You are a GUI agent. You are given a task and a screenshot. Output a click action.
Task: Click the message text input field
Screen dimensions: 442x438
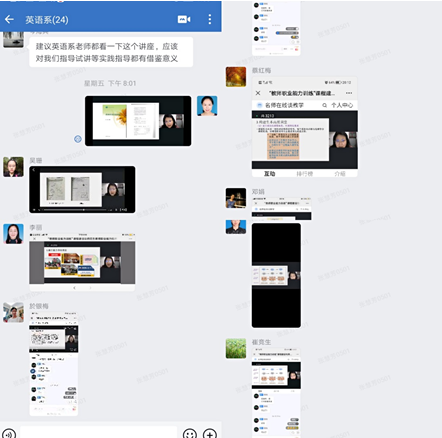pyautogui.click(x=99, y=433)
